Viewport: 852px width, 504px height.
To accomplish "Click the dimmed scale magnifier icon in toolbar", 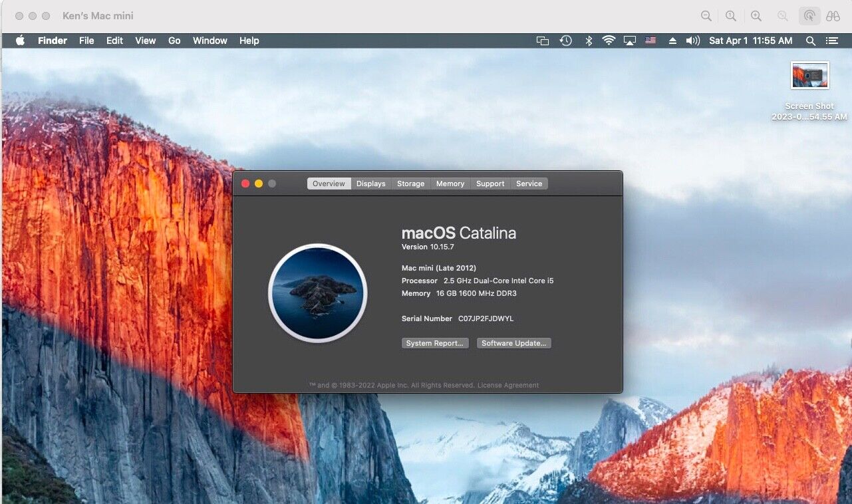I will pos(783,16).
